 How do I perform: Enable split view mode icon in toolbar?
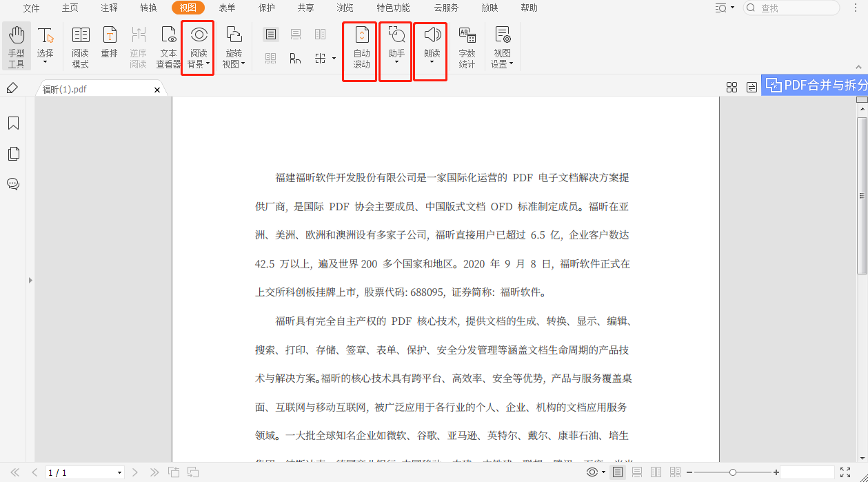pos(319,59)
